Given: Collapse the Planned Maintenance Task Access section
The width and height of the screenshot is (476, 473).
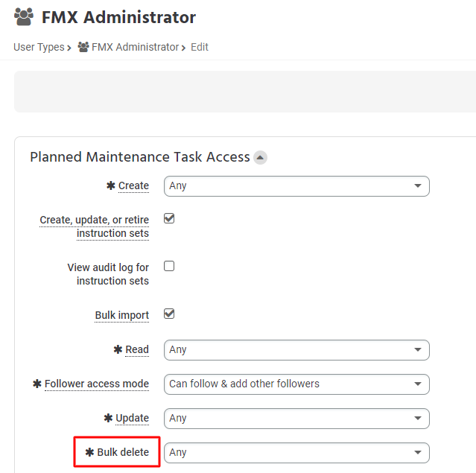Looking at the screenshot, I should tap(260, 158).
